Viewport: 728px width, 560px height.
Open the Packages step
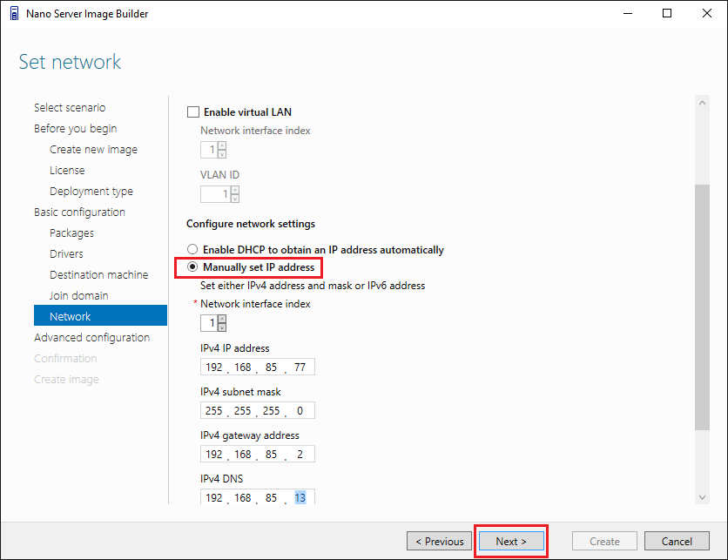point(71,233)
